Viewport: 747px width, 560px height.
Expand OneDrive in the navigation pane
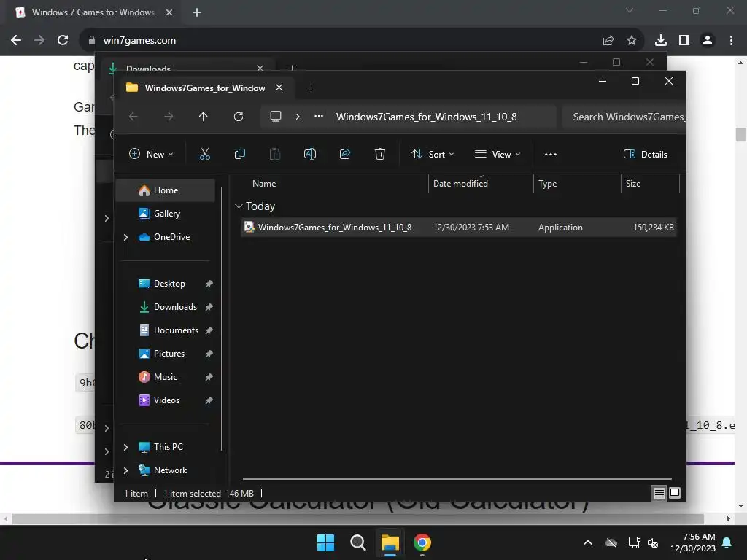[x=125, y=237]
